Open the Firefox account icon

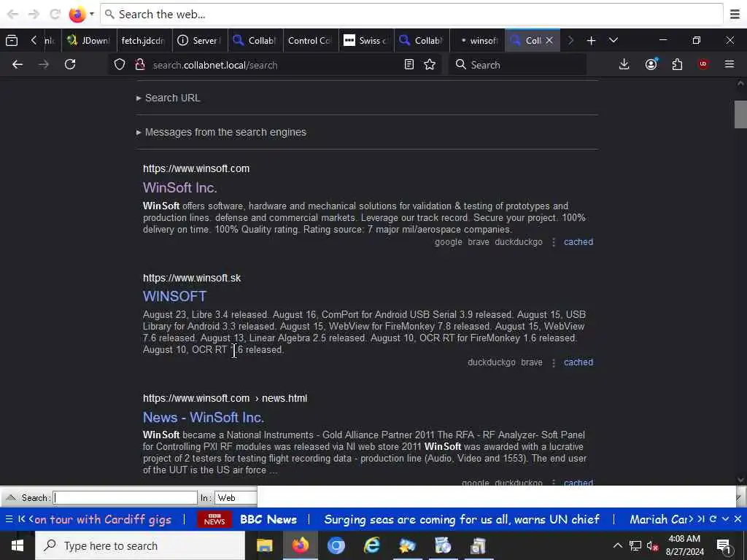tap(651, 65)
